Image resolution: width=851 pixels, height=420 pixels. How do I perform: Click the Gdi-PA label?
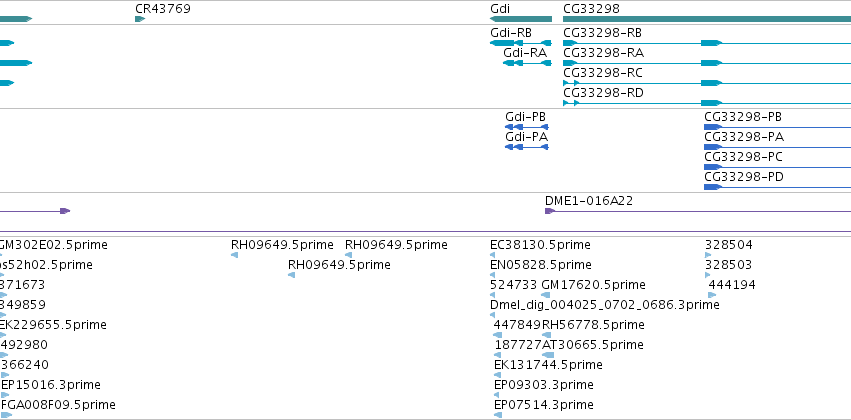click(526, 137)
